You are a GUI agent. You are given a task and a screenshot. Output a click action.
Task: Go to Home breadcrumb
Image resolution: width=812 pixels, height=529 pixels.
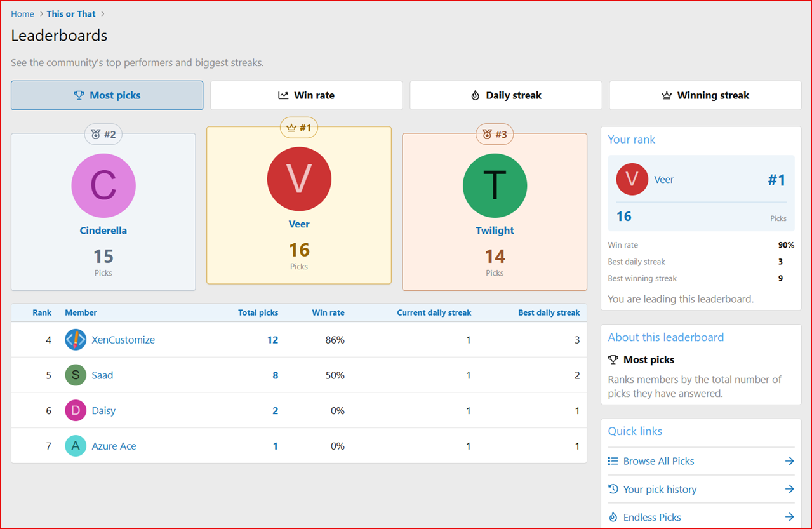[x=22, y=13]
